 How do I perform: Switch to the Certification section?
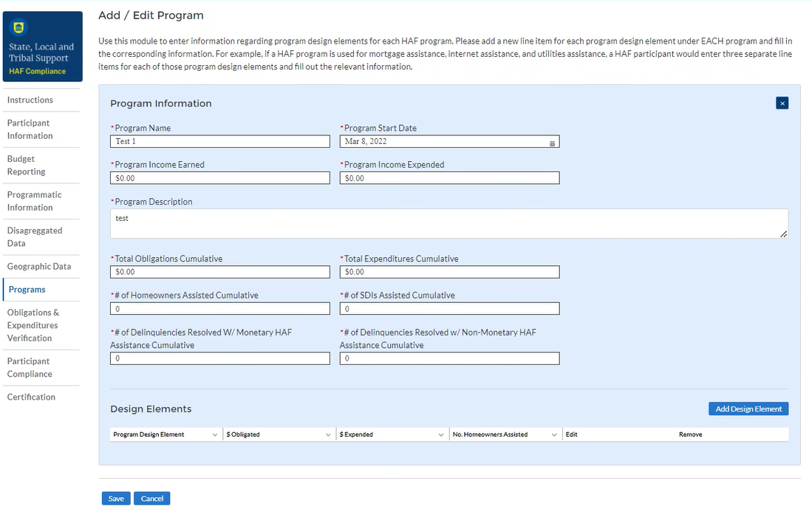tap(31, 397)
